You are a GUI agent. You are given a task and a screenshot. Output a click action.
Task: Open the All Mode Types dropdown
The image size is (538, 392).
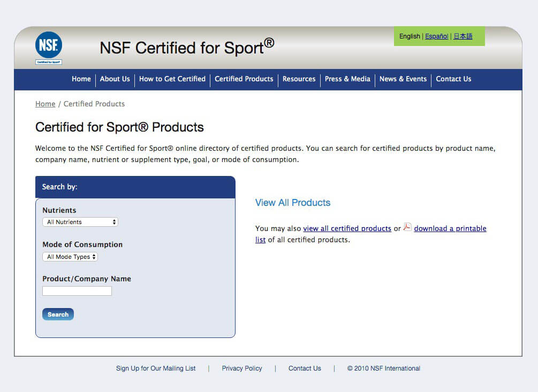[70, 257]
